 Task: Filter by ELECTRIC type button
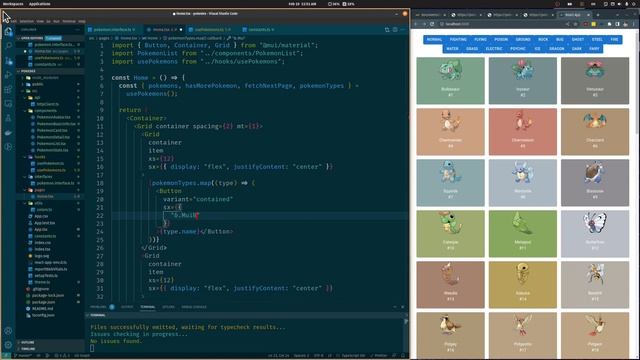[x=494, y=49]
